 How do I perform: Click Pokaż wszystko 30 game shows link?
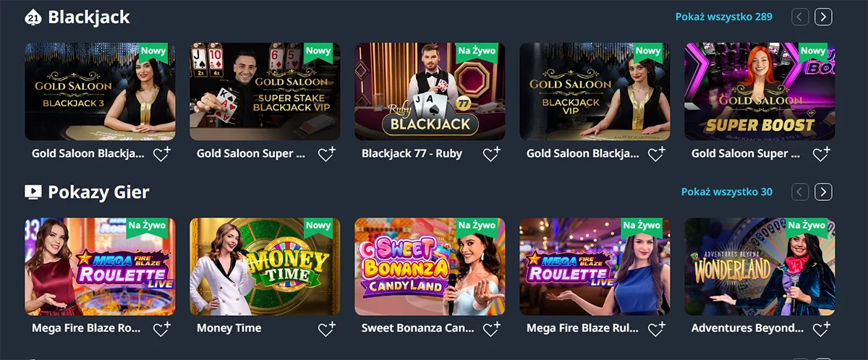pos(726,192)
